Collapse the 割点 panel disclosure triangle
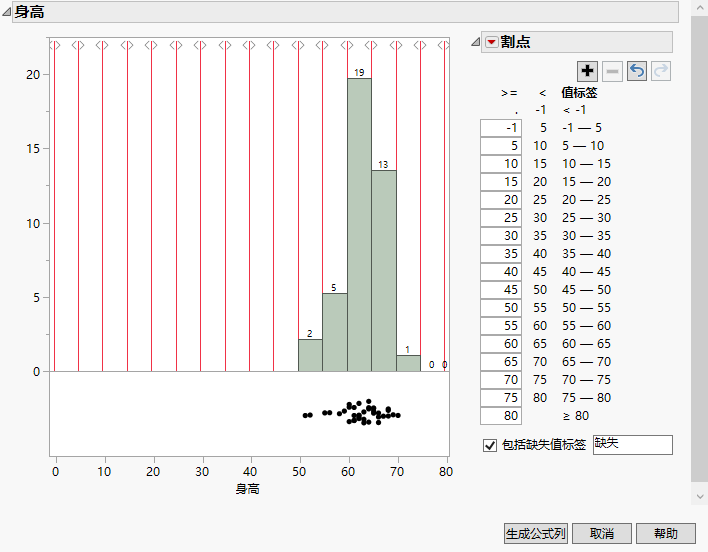 pos(475,42)
